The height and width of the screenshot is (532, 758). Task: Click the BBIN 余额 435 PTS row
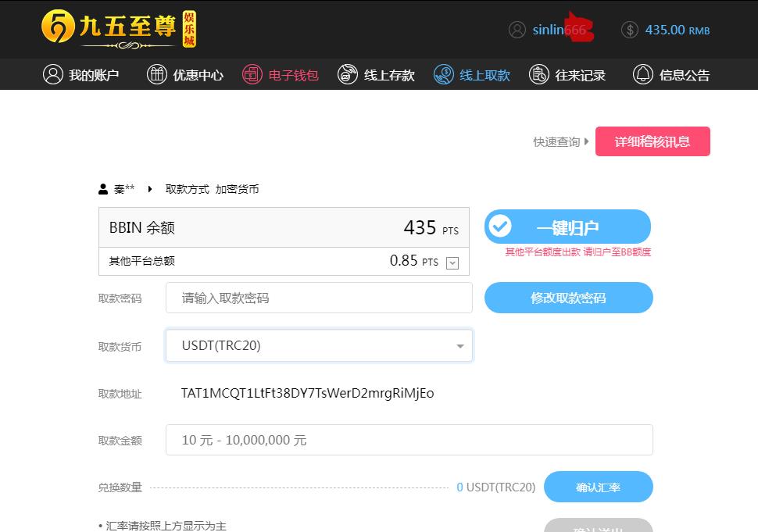coord(284,227)
